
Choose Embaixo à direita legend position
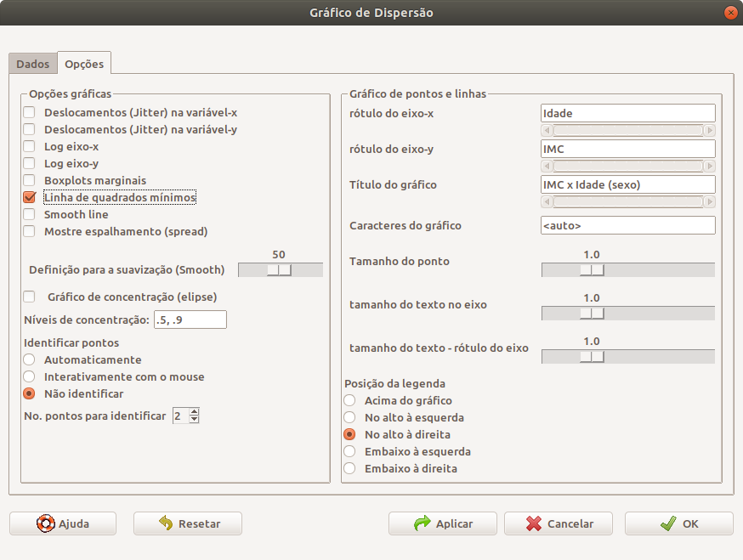coord(349,468)
